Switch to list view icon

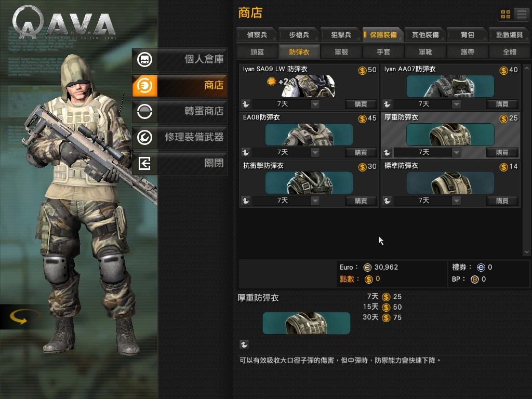522,14
